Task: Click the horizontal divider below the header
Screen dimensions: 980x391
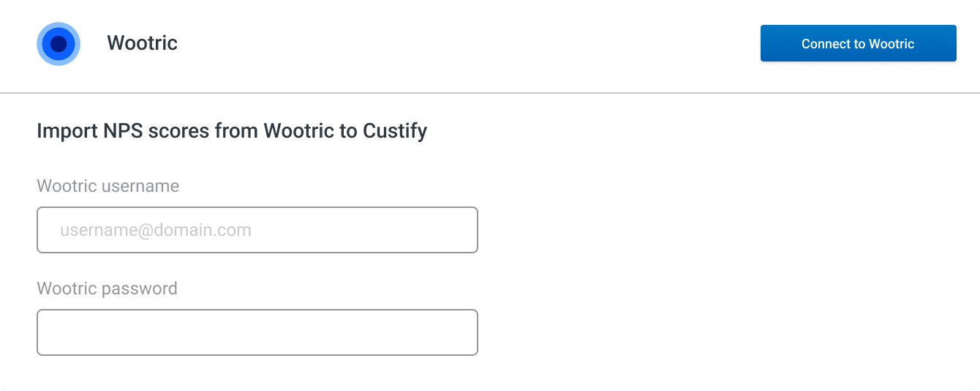Action: pyautogui.click(x=490, y=93)
